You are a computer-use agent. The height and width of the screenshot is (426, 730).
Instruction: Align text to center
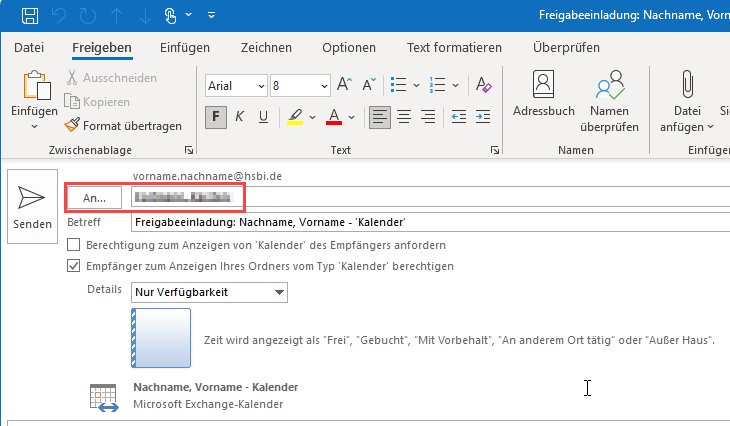click(404, 117)
